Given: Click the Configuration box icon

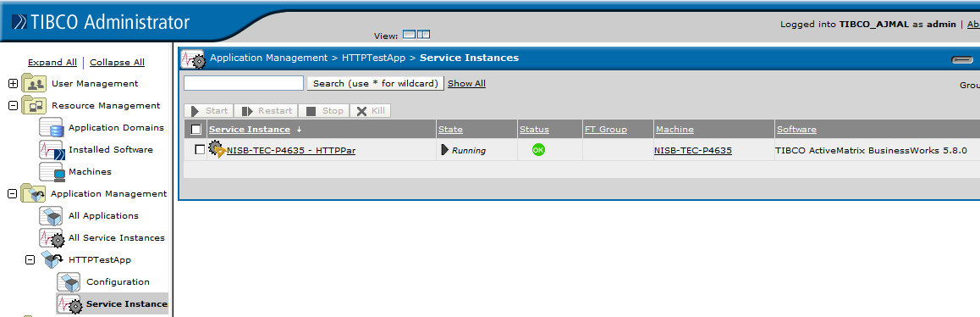Looking at the screenshot, I should 69,282.
